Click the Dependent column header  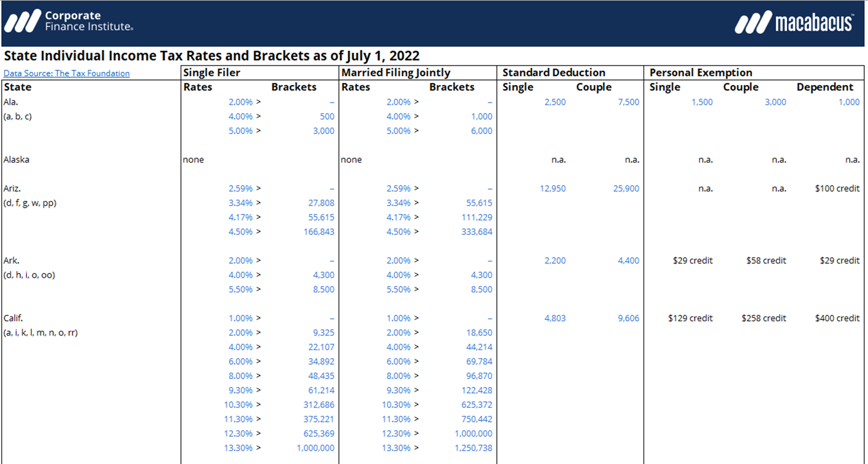pos(825,87)
